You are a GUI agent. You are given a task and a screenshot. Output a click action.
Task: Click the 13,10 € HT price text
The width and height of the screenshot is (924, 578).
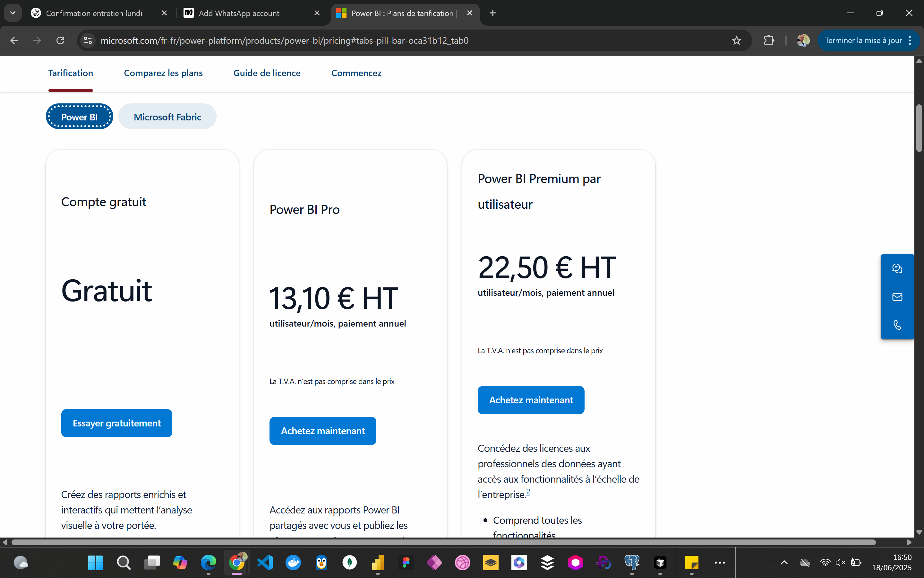334,298
